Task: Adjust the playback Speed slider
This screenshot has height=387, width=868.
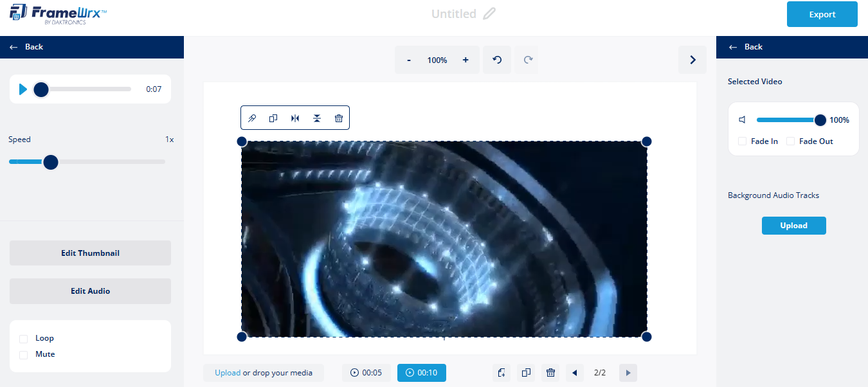Action: tap(51, 162)
